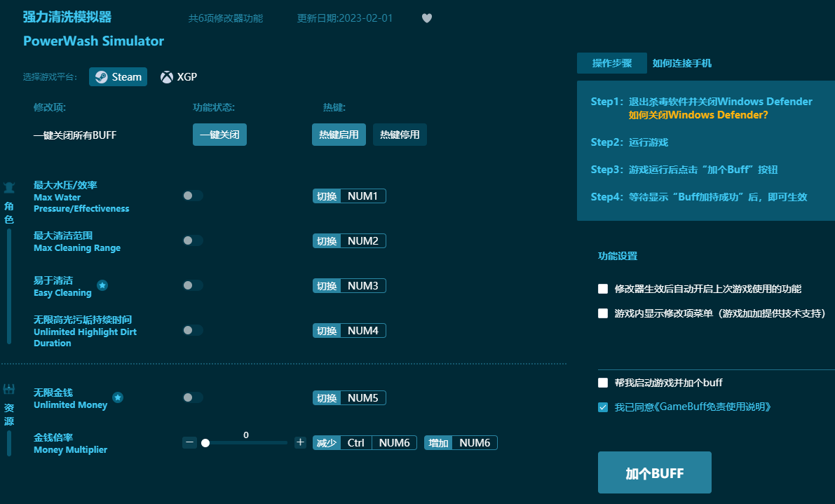Screen dimensions: 835x504
Task: Click the character category icon (角色)
Action: (9, 187)
